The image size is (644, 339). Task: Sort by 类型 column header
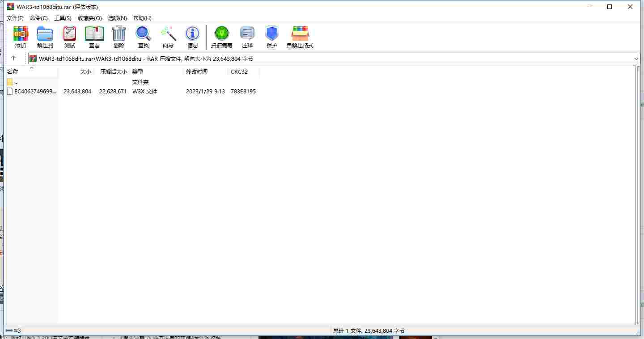click(x=157, y=71)
